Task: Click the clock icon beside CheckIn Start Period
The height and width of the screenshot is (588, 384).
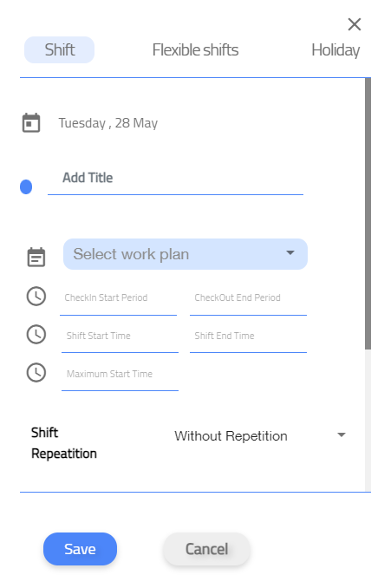Action: click(x=36, y=297)
